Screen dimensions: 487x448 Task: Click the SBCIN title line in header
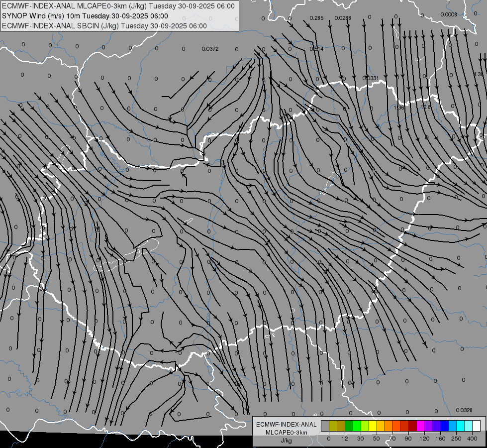[x=104, y=26]
